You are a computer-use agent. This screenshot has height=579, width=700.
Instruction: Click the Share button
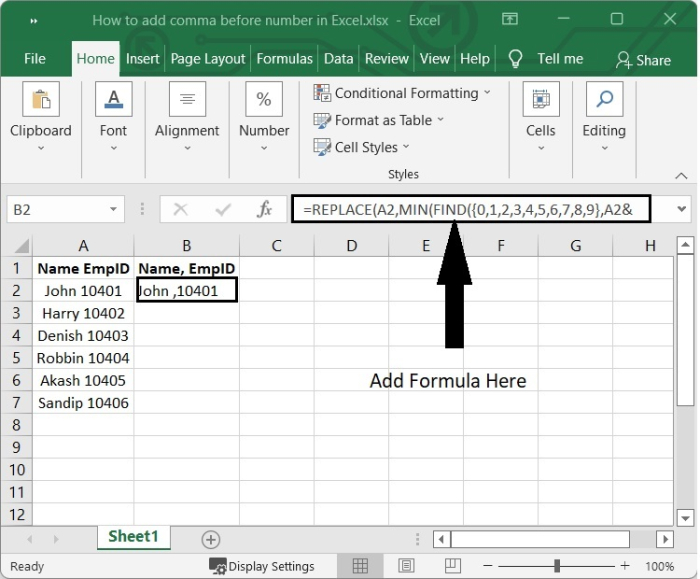tap(643, 60)
